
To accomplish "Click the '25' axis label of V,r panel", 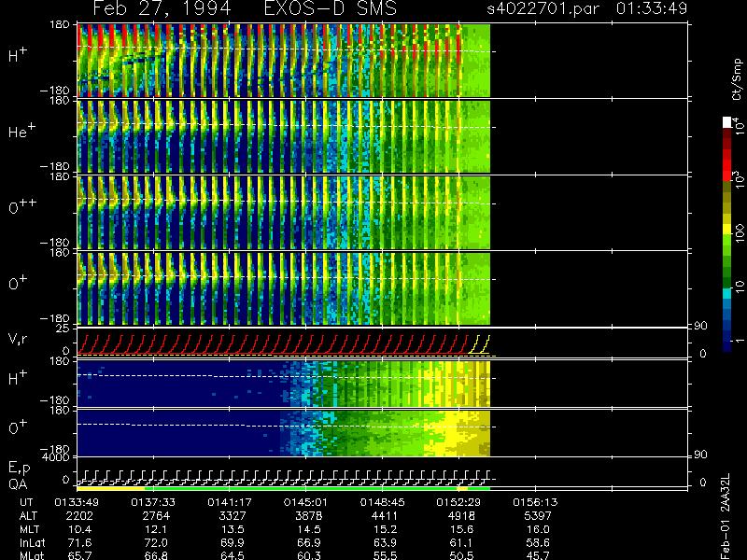I will tap(63, 329).
